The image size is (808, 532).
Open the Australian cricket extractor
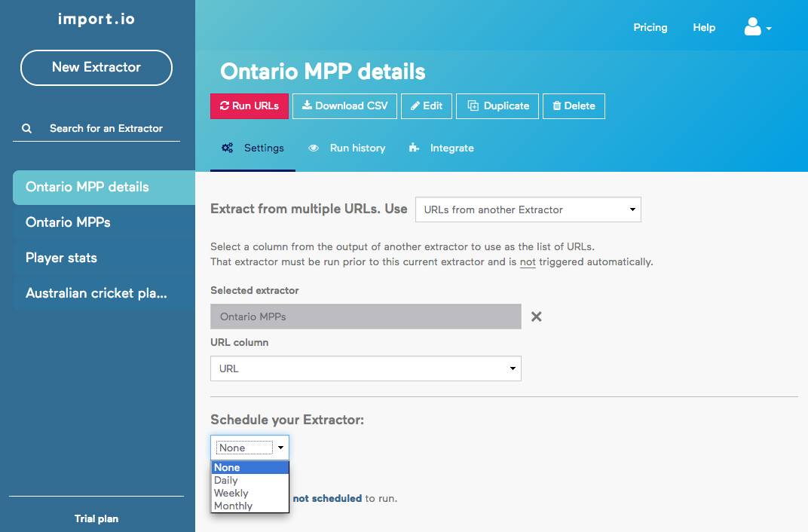(104, 293)
